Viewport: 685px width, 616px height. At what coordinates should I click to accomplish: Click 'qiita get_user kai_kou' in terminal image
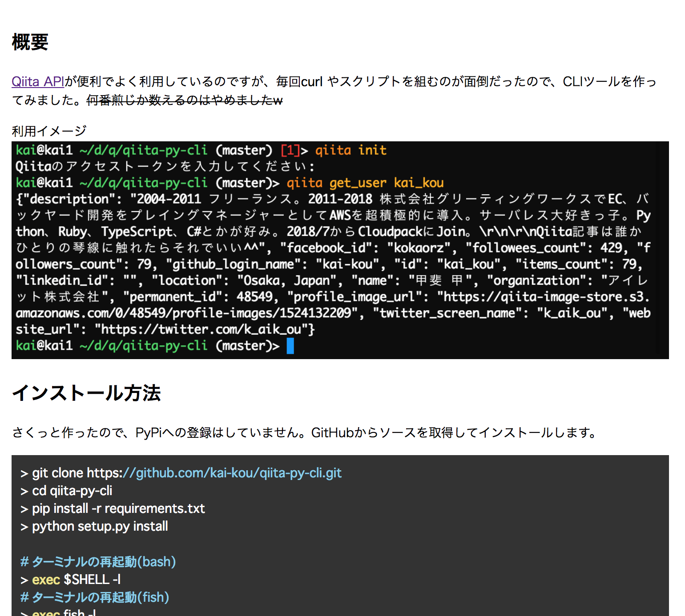tap(365, 183)
